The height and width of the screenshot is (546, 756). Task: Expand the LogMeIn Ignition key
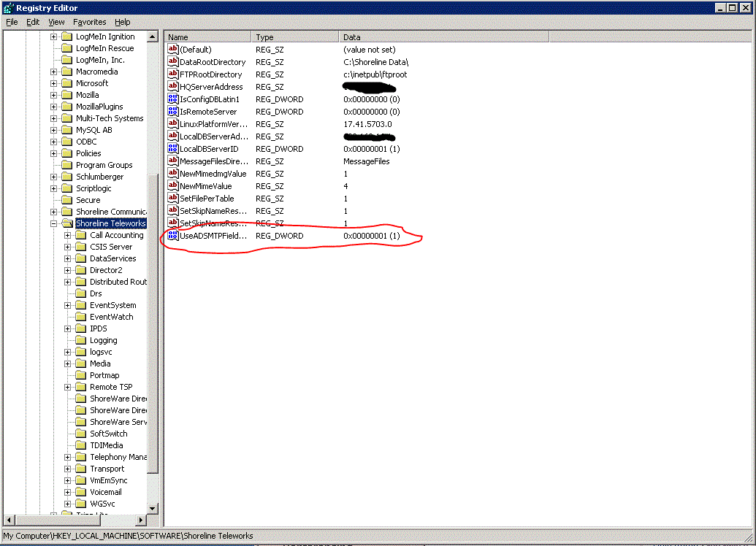click(54, 36)
